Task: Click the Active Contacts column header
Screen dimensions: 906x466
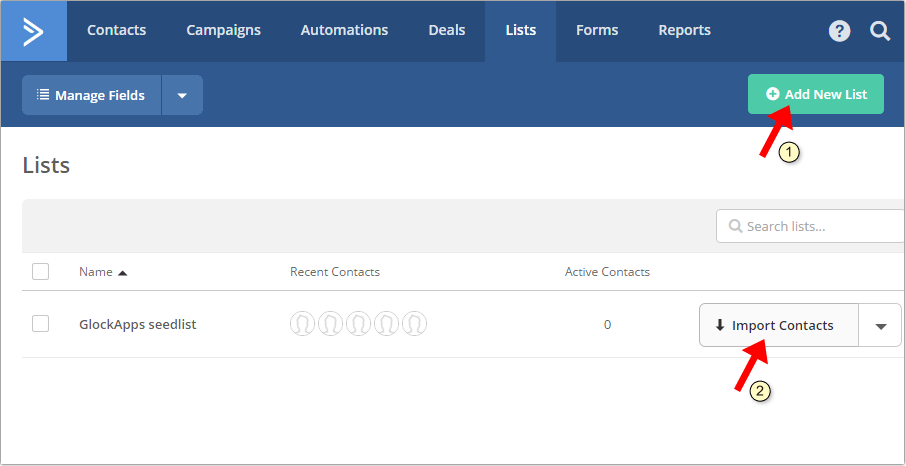Action: [x=607, y=272]
